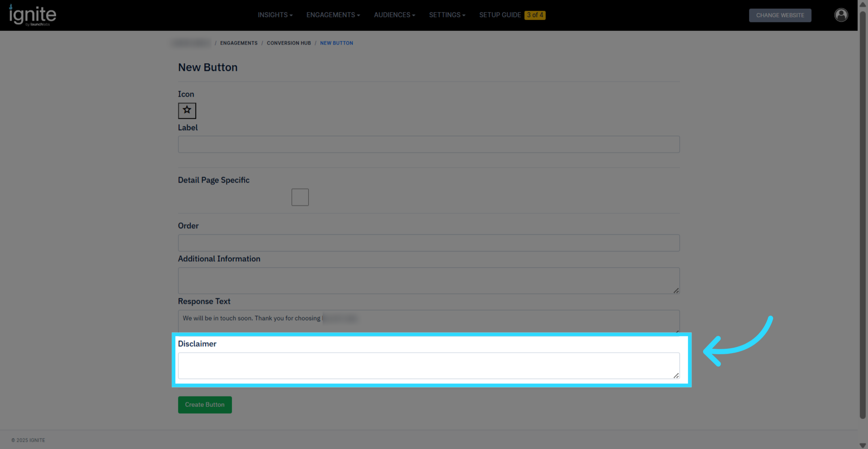
Task: Click the Label input field
Action: coord(428,144)
